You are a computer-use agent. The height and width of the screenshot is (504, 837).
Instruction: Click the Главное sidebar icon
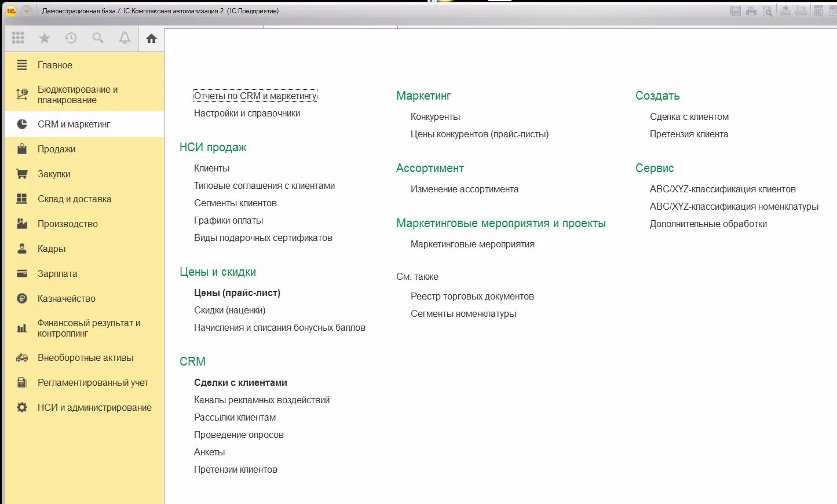pyautogui.click(x=22, y=65)
